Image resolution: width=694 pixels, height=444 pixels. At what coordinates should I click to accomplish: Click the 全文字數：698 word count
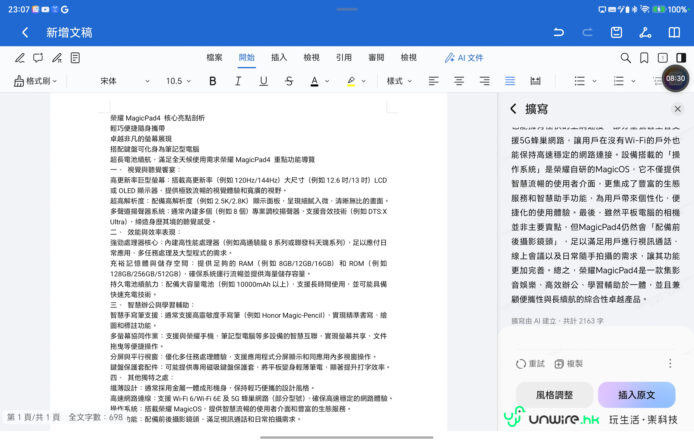point(96,417)
